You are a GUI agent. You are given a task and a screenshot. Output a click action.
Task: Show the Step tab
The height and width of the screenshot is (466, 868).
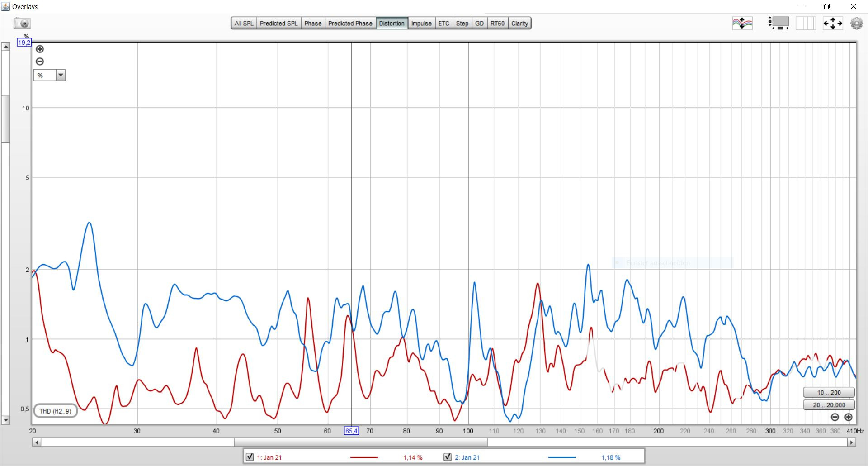pos(462,23)
